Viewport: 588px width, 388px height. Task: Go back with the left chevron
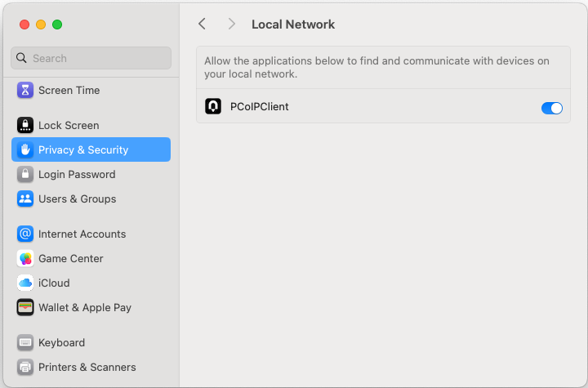[203, 24]
